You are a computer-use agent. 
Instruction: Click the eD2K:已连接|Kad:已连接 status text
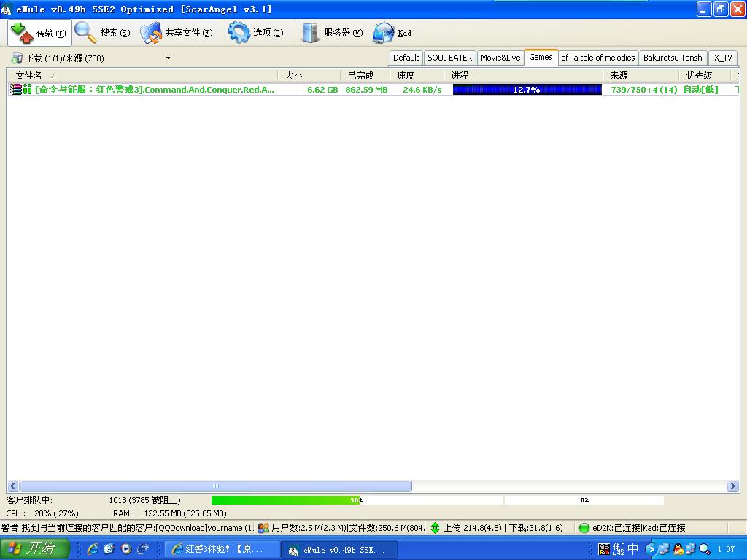click(x=638, y=528)
